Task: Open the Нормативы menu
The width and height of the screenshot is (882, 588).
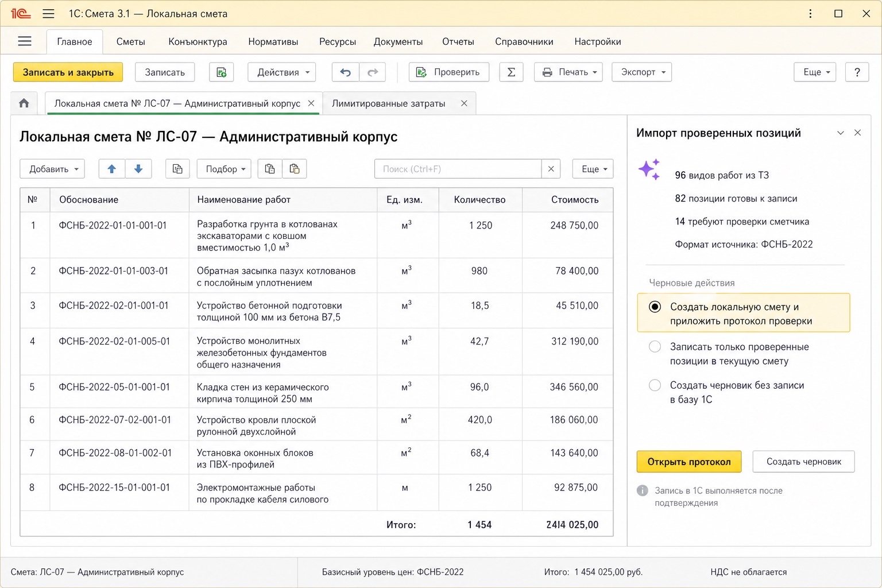Action: click(273, 41)
